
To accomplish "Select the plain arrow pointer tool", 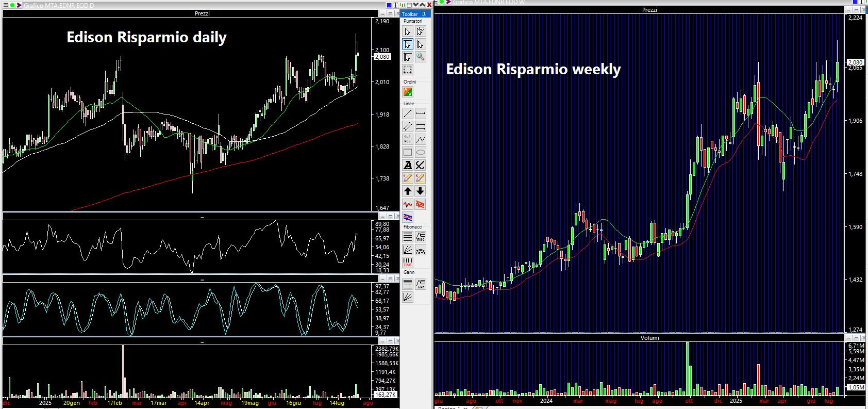I will [x=408, y=31].
